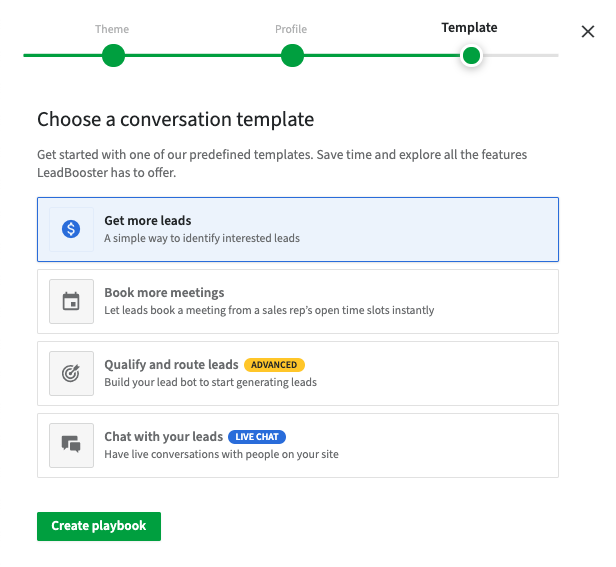Image resolution: width=616 pixels, height=567 pixels.
Task: Choose Qualify and route leads template
Action: pyautogui.click(x=298, y=373)
